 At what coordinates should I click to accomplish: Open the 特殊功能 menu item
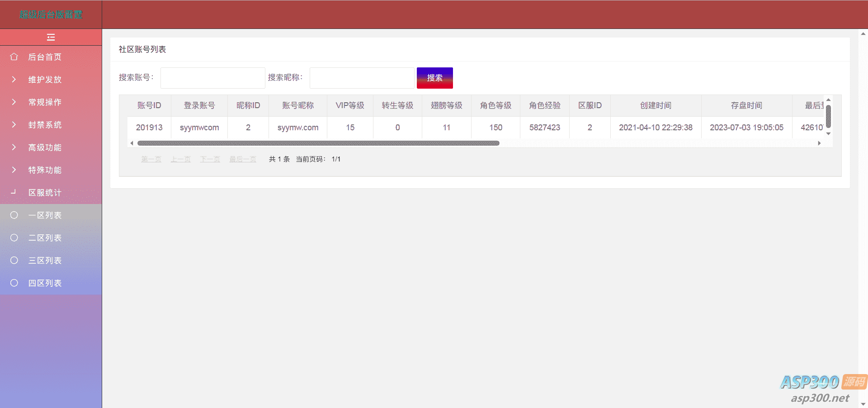click(45, 170)
